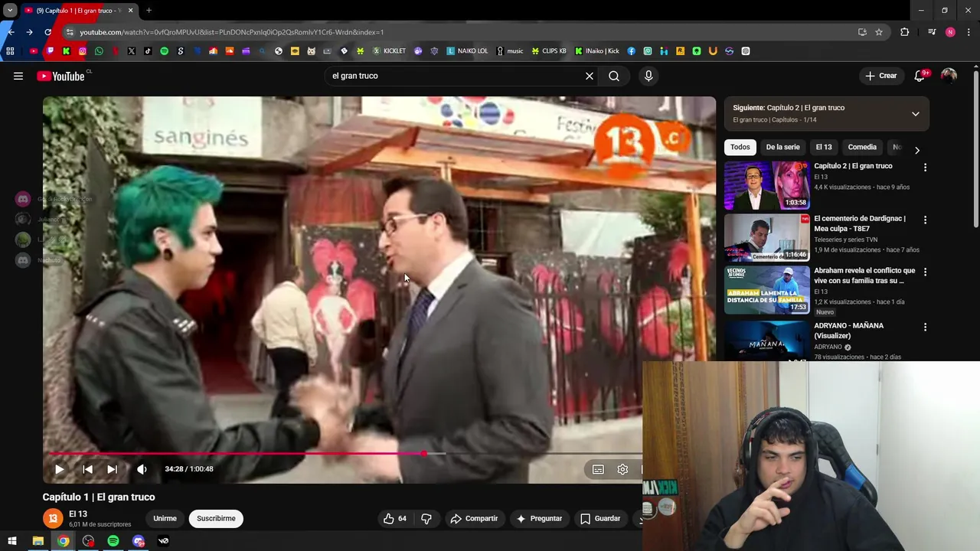Open the Twitch bookmark icon
Viewport: 980px width, 551px height.
(x=50, y=51)
